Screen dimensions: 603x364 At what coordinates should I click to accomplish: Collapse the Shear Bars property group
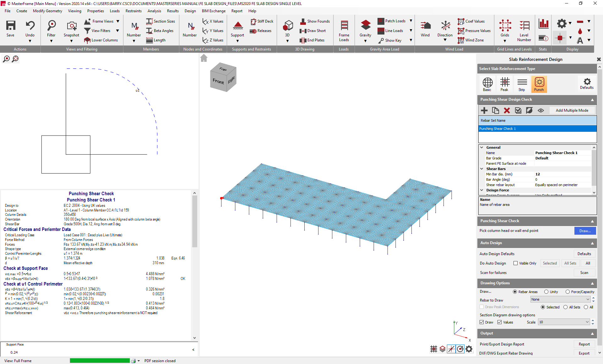pos(482,169)
